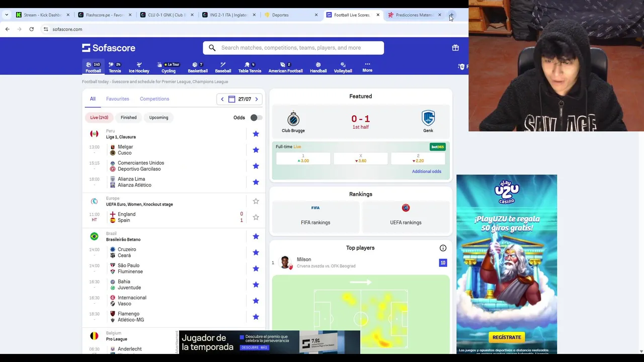Favourite the England vs Spain match star
This screenshot has width=644, height=362.
point(256,217)
